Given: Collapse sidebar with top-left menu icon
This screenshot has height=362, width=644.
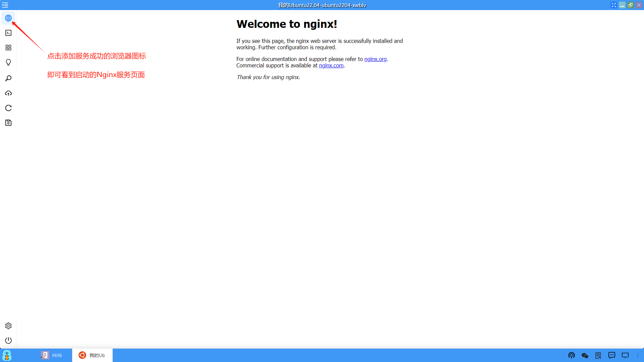Looking at the screenshot, I should pos(5,5).
